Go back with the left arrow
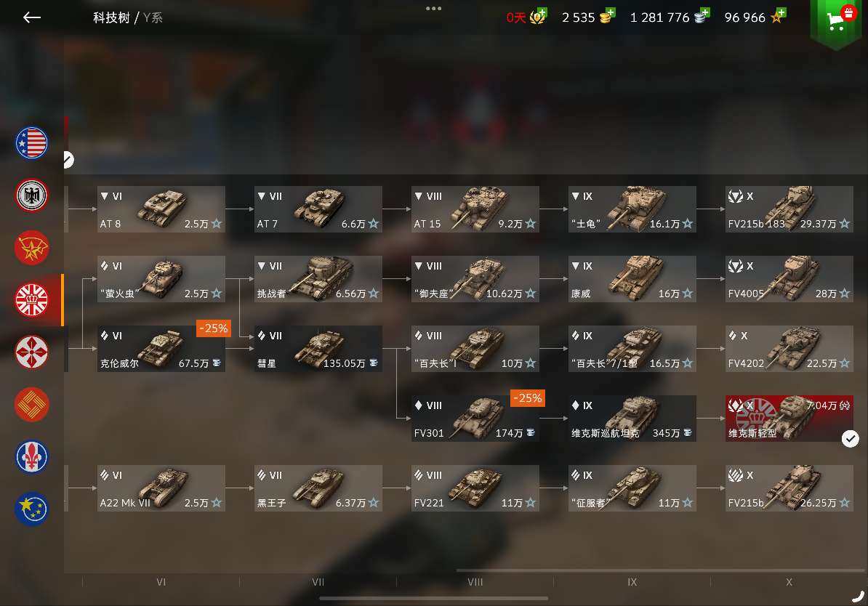 31,17
